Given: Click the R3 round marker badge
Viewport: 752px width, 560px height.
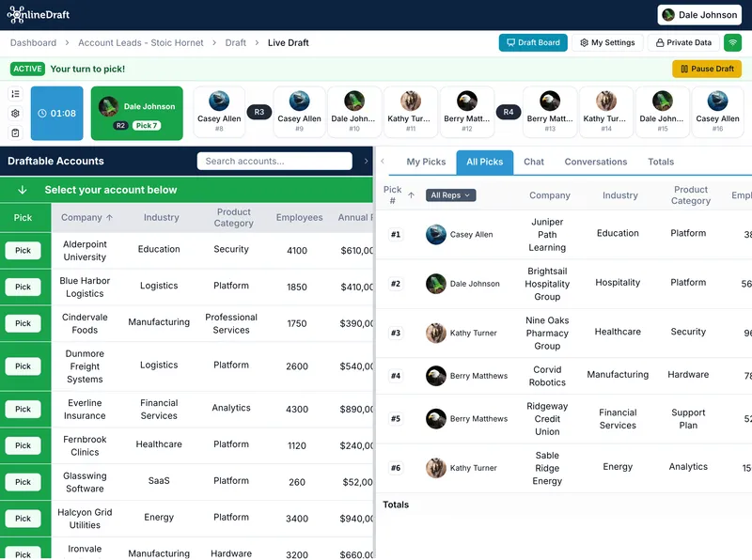Looking at the screenshot, I should 259,112.
